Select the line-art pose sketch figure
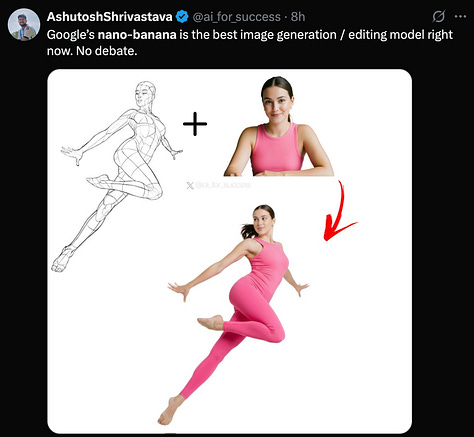Image resolution: width=474 pixels, height=437 pixels. click(x=117, y=176)
